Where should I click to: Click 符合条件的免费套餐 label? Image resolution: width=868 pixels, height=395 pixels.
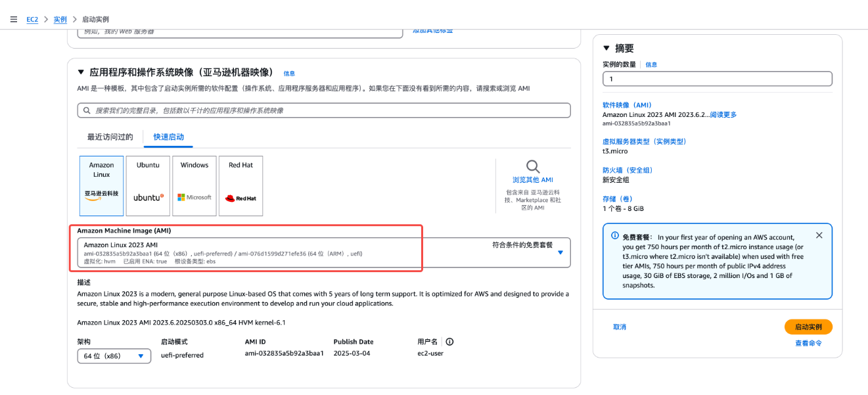click(522, 244)
